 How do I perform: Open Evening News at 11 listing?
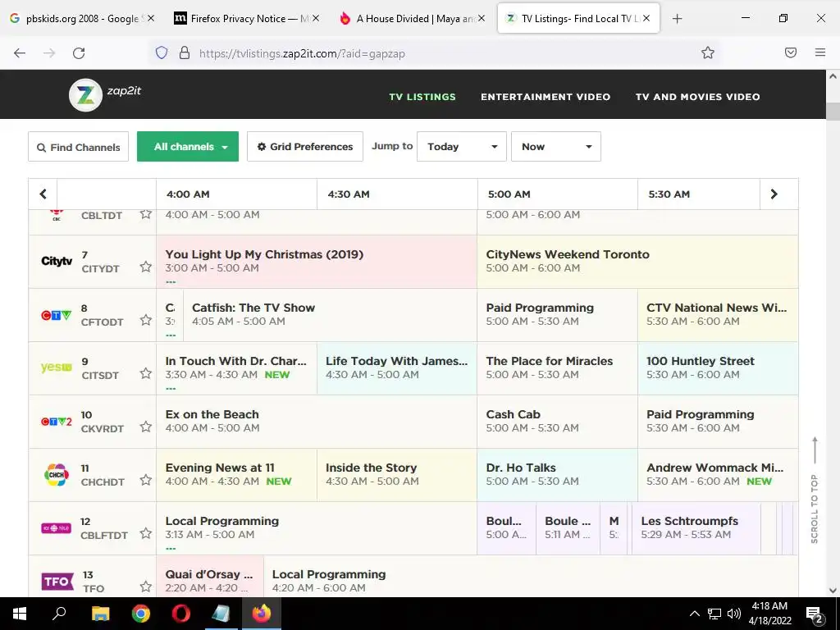(x=237, y=475)
